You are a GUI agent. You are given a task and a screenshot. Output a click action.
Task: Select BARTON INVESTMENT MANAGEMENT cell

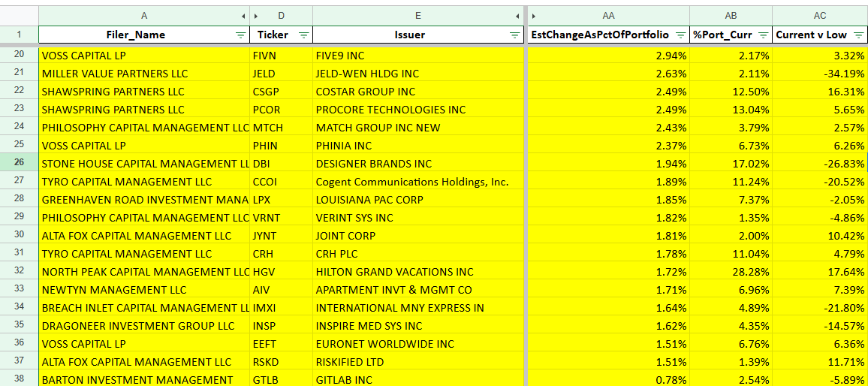tap(144, 379)
